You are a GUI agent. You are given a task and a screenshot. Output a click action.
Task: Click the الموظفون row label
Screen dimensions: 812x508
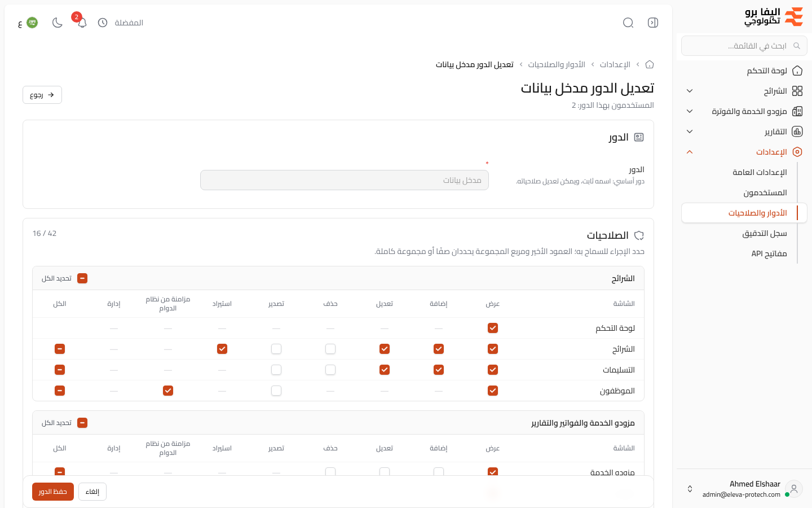click(x=617, y=391)
